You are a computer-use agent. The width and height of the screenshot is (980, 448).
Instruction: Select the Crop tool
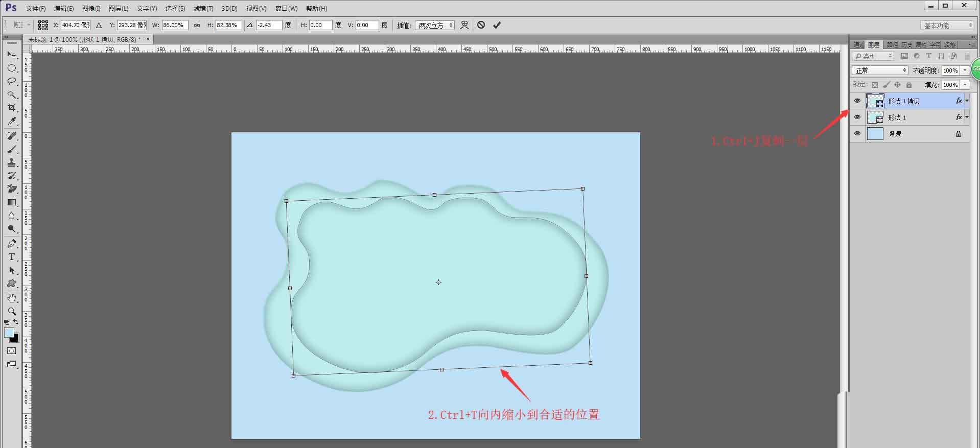(x=12, y=108)
